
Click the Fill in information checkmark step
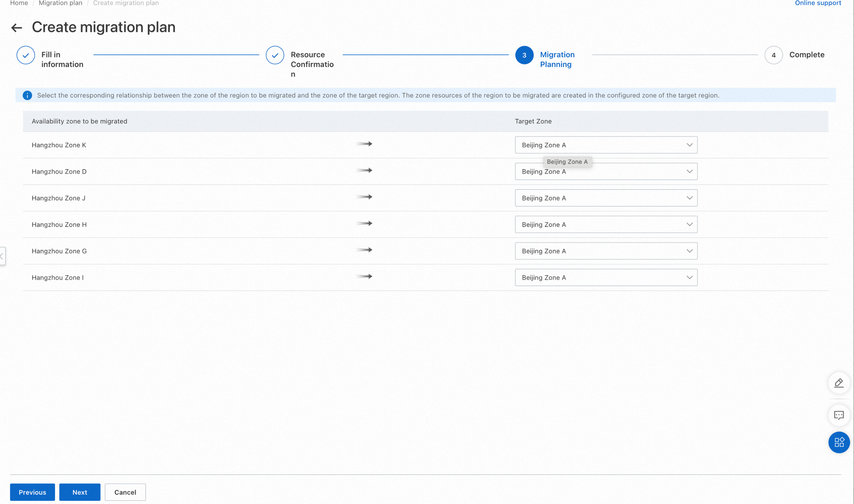pyautogui.click(x=26, y=55)
